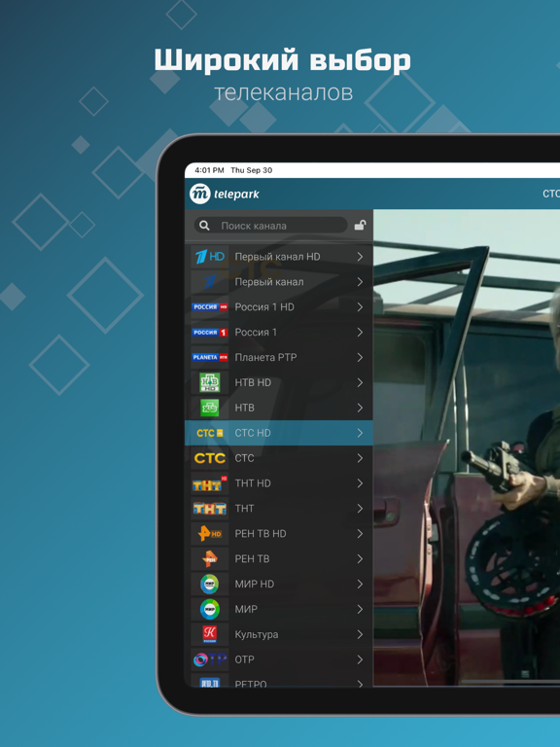560x747 pixels.
Task: Click the ОТР logo icon
Action: click(x=210, y=659)
